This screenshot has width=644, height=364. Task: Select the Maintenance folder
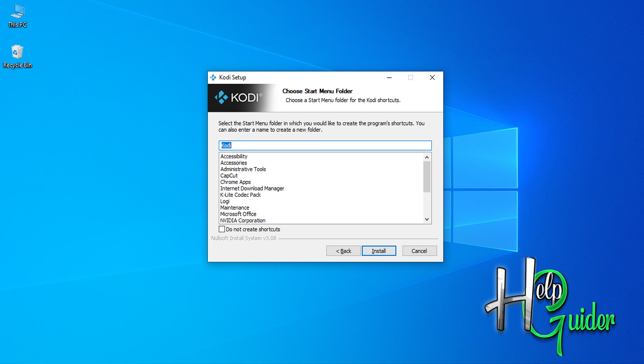(234, 208)
